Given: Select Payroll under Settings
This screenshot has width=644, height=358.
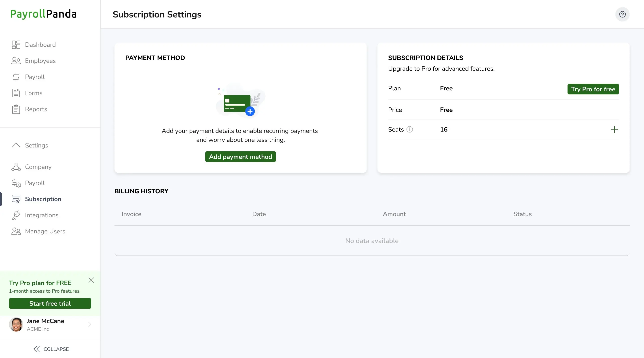Looking at the screenshot, I should 35,183.
